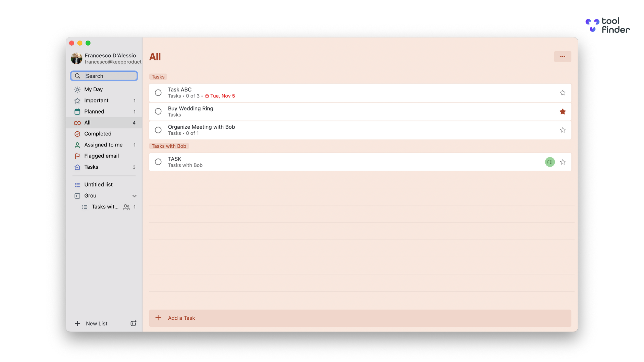Collapse the Grou group
The image size is (644, 362).
tap(134, 196)
